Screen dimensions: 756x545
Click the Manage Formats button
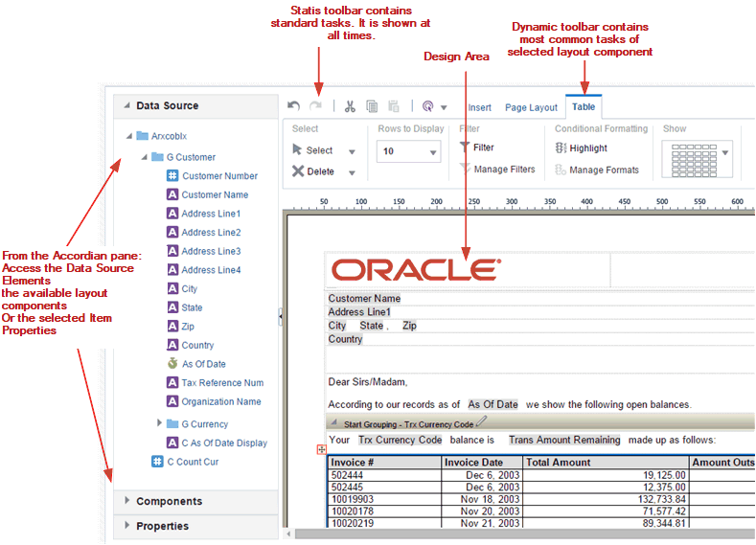[x=604, y=170]
